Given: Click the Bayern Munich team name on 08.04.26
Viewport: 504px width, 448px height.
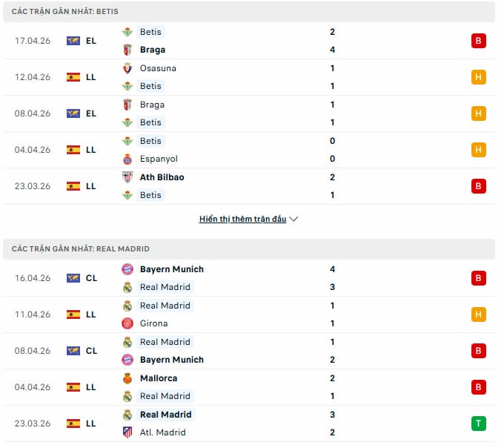Looking at the screenshot, I should coord(171,360).
